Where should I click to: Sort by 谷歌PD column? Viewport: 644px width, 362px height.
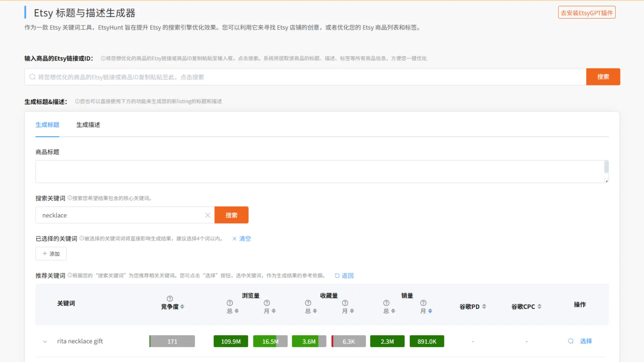484,306
